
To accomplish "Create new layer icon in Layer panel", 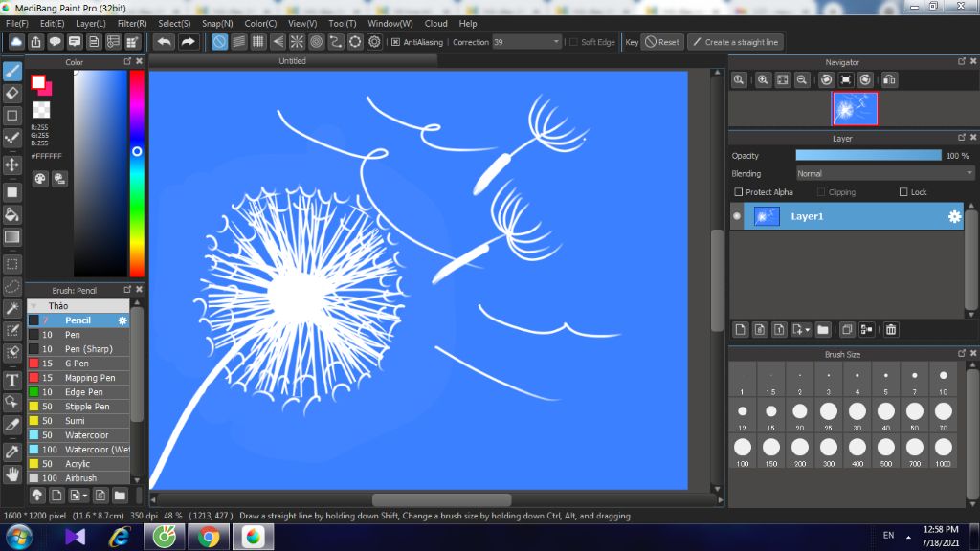I will coord(741,329).
